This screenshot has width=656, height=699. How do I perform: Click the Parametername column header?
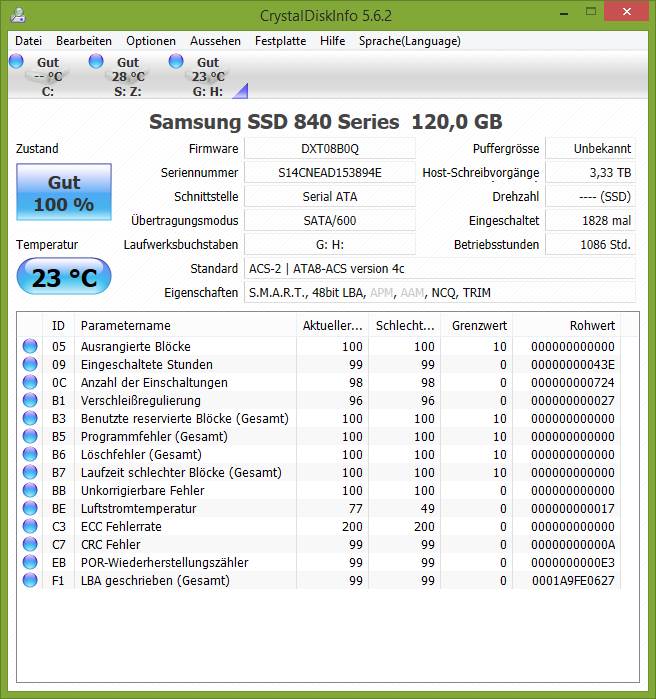[x=185, y=325]
